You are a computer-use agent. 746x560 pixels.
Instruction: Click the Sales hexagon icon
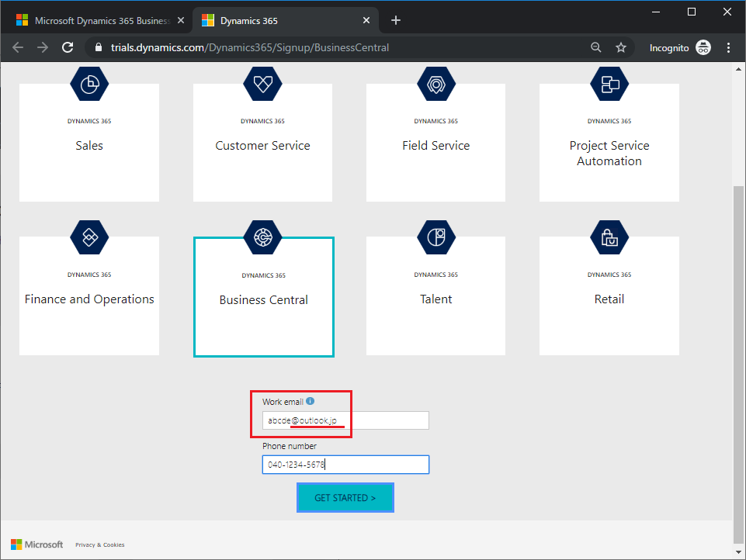tap(89, 84)
